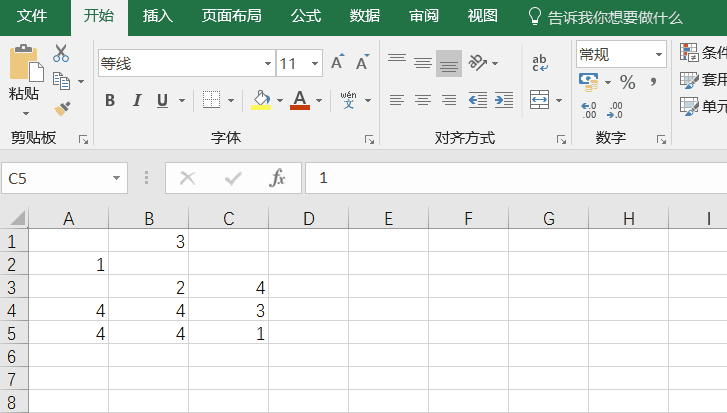
Task: Expand Name Box dropdown arrow
Action: (x=116, y=178)
